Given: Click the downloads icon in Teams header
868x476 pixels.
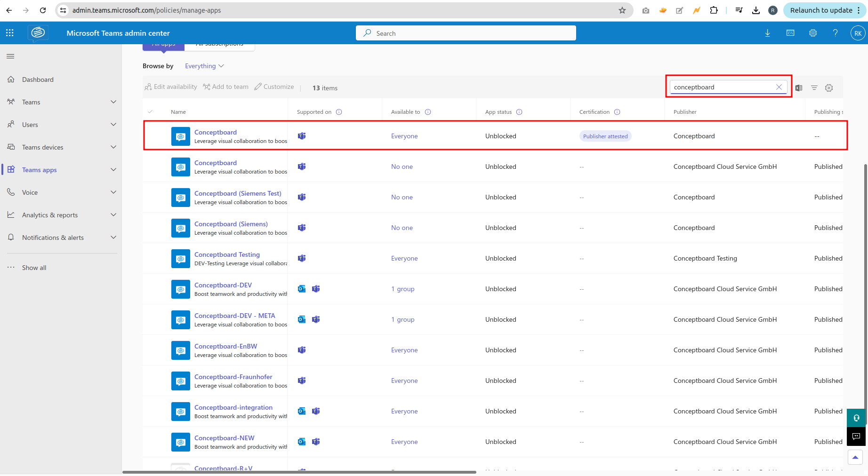Looking at the screenshot, I should coord(768,33).
